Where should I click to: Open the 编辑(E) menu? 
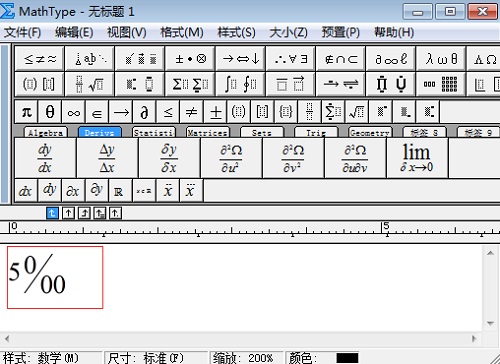[74, 32]
